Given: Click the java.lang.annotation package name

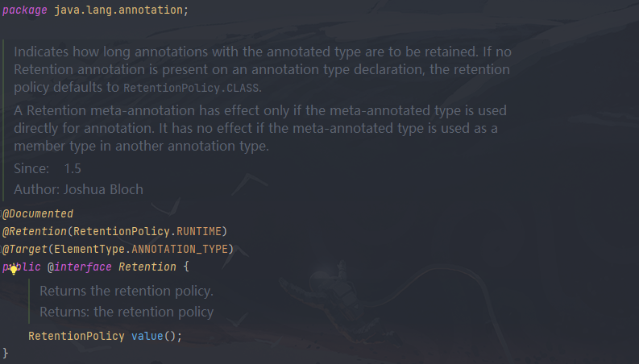Looking at the screenshot, I should click(x=118, y=10).
